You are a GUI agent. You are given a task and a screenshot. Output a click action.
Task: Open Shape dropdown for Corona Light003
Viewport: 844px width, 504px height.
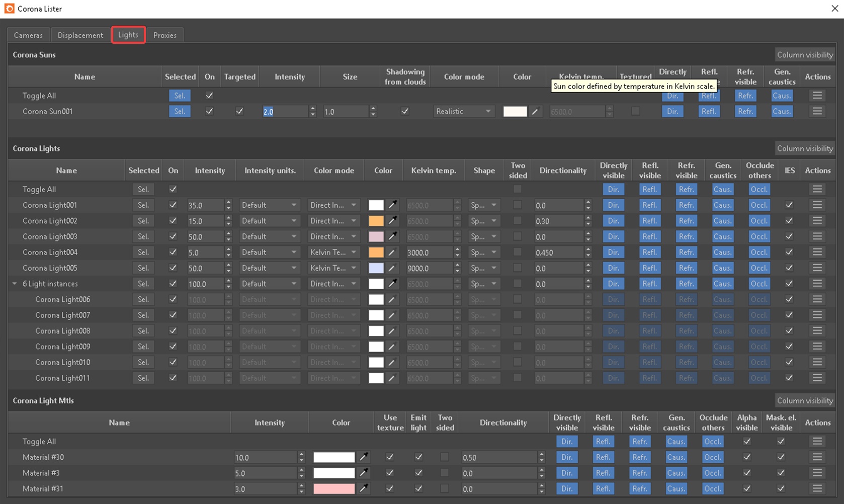coord(484,236)
